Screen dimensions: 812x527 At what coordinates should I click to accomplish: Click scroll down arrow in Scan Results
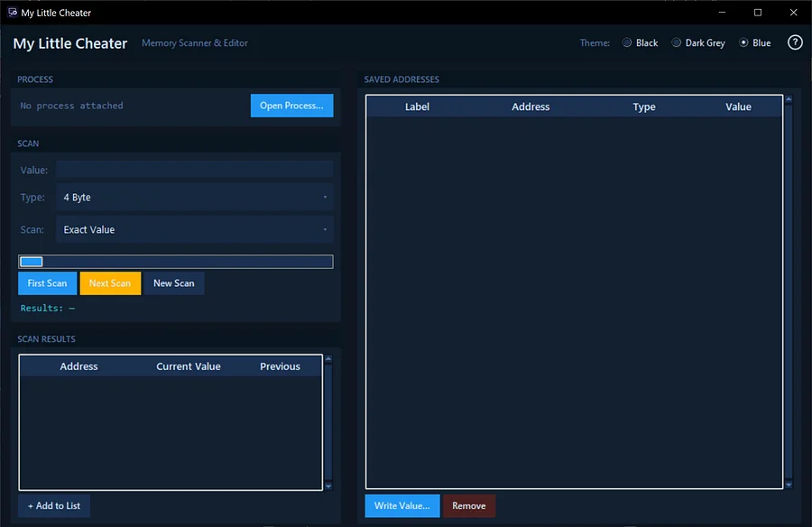point(328,486)
